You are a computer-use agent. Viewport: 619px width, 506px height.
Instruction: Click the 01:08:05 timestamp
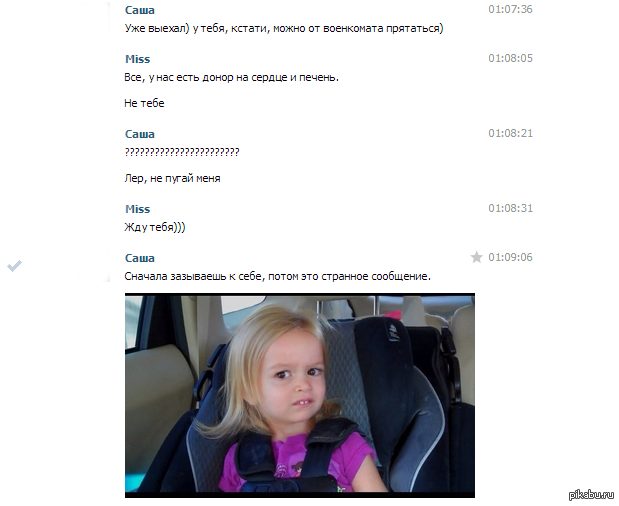pyautogui.click(x=510, y=58)
